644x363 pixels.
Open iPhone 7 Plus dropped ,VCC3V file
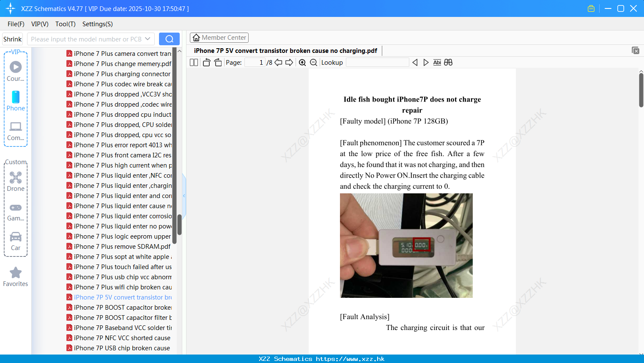click(x=119, y=94)
